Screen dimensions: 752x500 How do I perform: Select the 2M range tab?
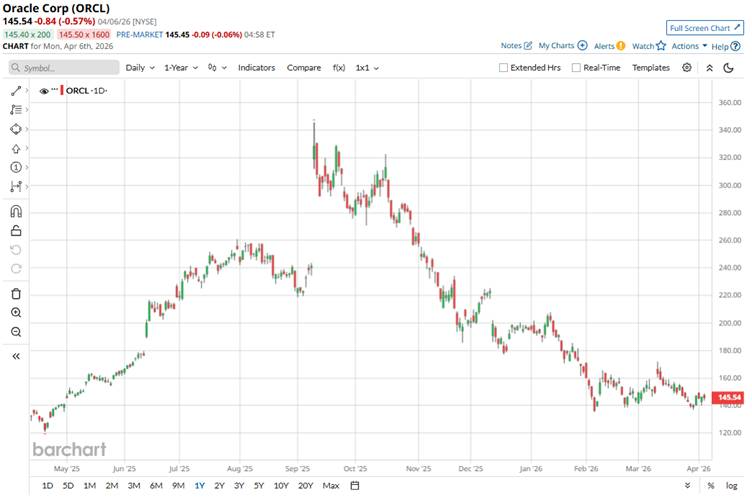[x=112, y=486]
